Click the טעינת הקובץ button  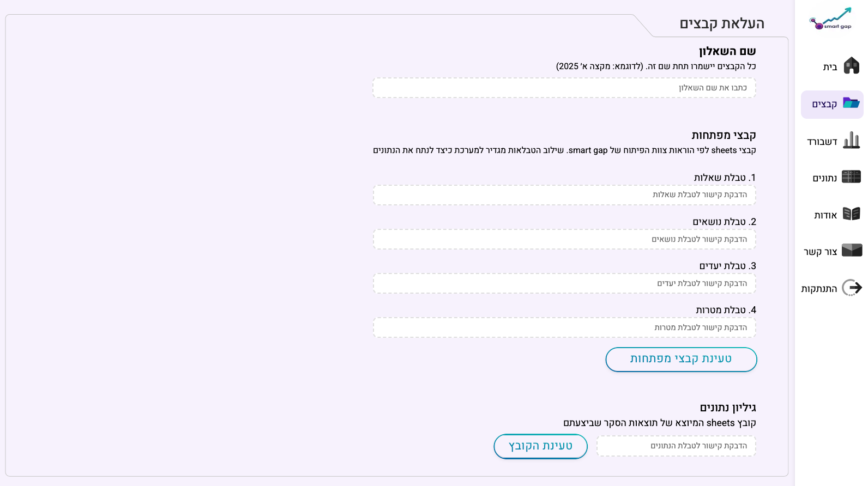[x=540, y=446]
